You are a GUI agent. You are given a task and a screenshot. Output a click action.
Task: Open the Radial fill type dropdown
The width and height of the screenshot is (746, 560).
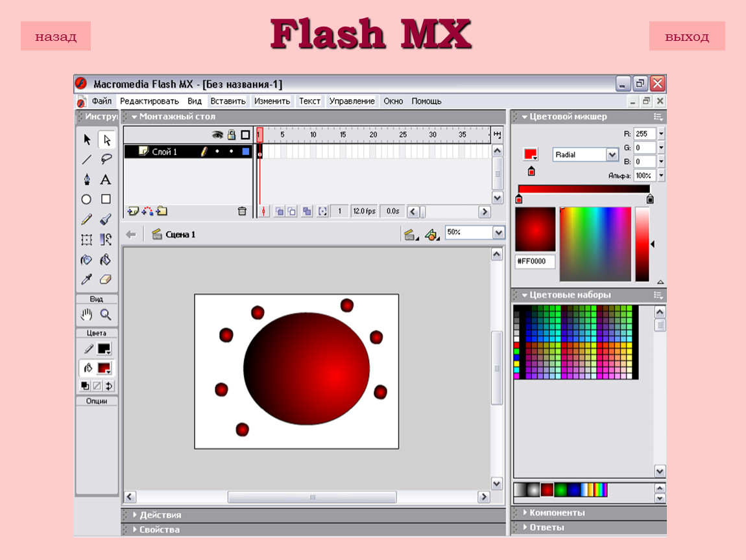[x=612, y=154]
